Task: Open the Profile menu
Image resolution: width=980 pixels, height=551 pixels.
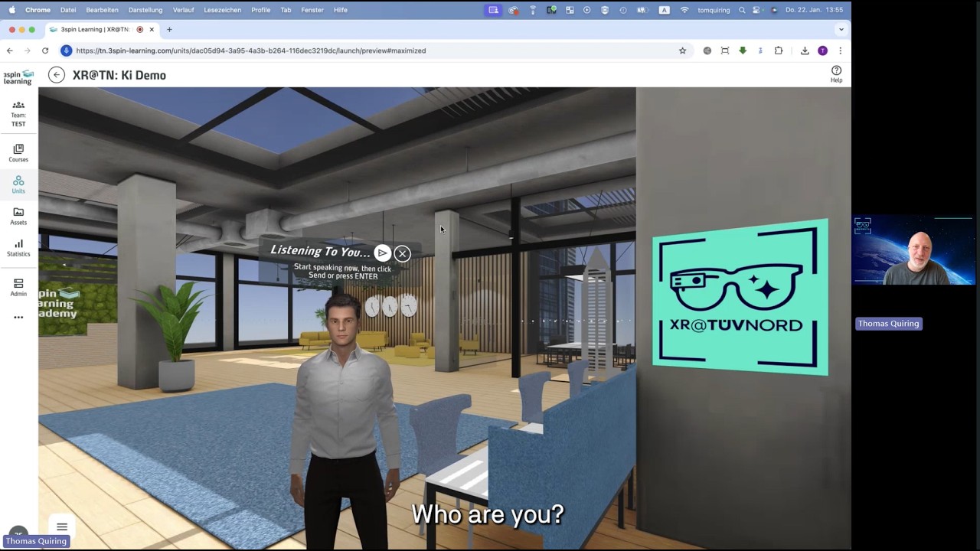Action: coord(260,10)
